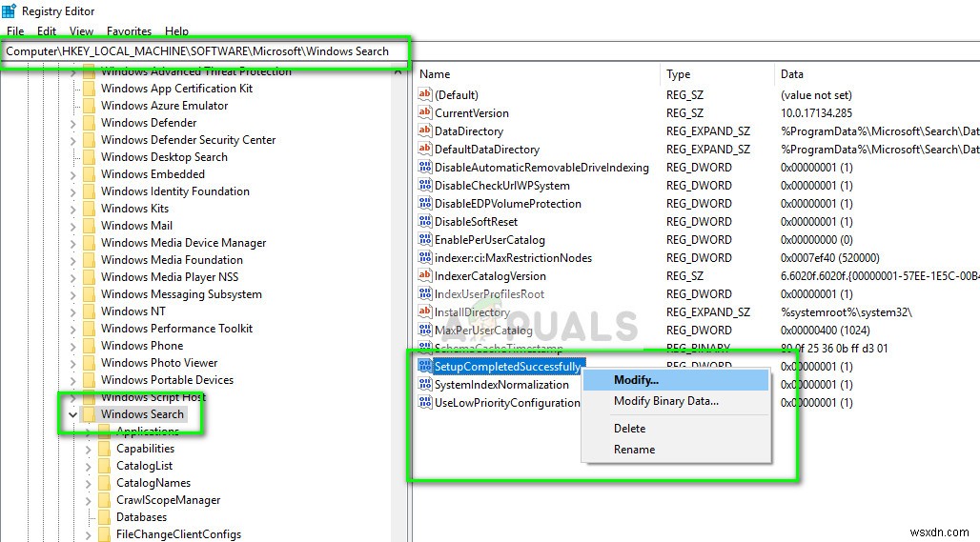Viewport: 980px width, 542px height.
Task: Click the EnablePerUserCatalog DWORD icon
Action: (425, 239)
